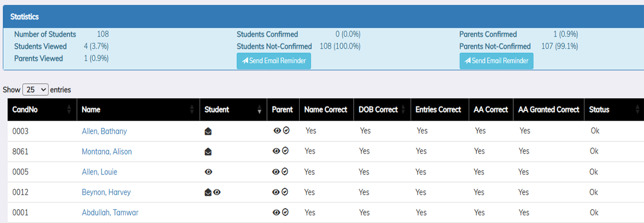Click the open-envelope icon in Beynon, Harvey's row
Image resolution: width=644 pixels, height=223 pixels.
[208, 192]
